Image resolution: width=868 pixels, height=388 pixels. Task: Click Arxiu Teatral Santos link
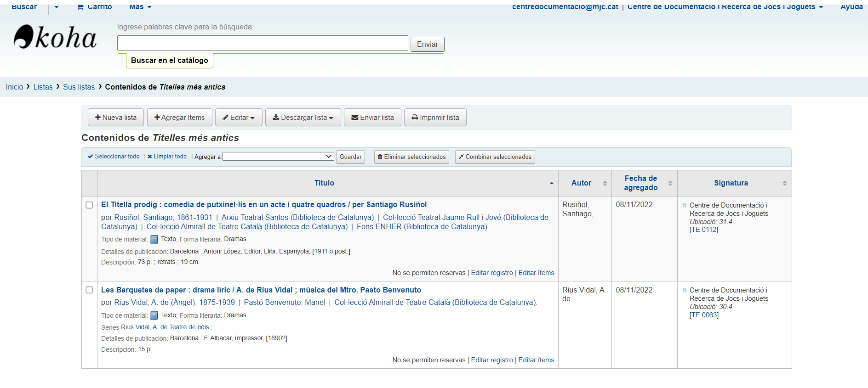pos(297,217)
